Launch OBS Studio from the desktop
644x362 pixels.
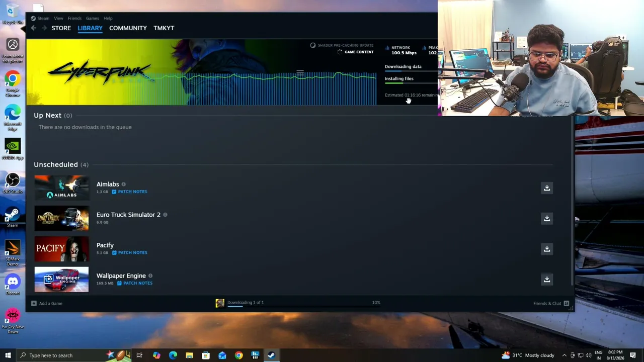[13, 183]
